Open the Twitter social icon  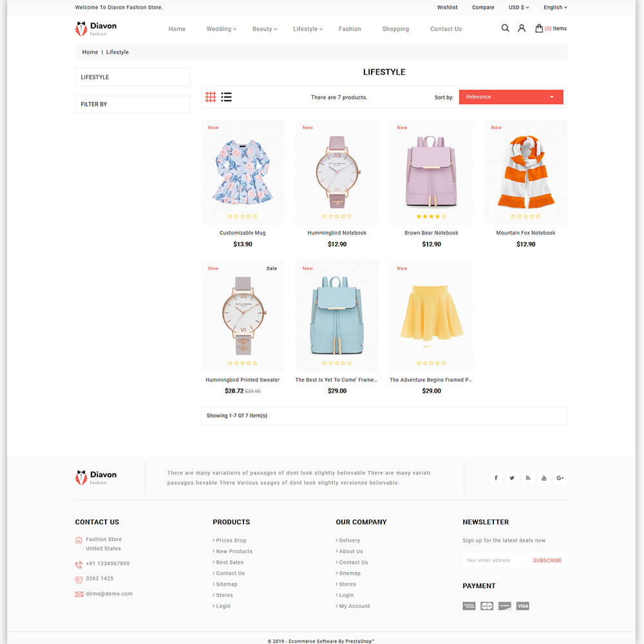512,478
